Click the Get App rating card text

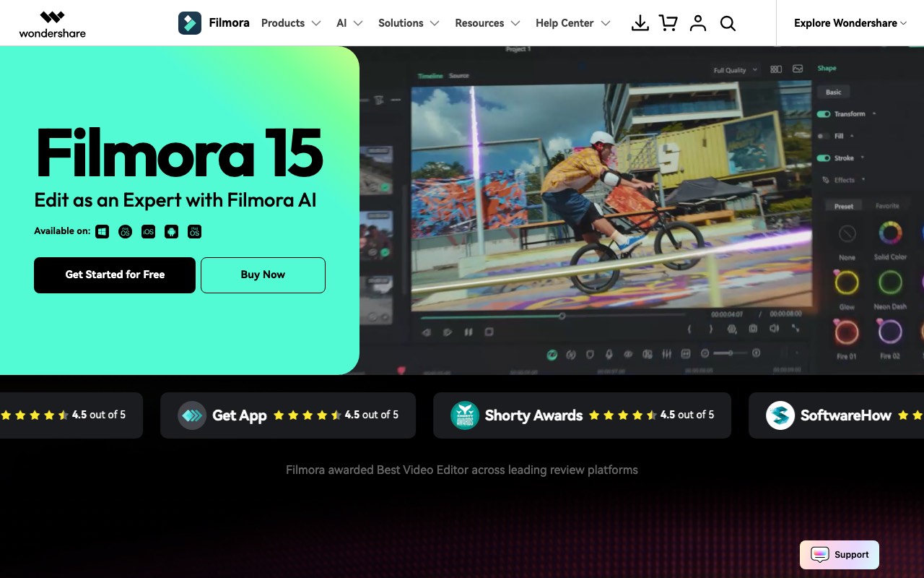point(240,415)
